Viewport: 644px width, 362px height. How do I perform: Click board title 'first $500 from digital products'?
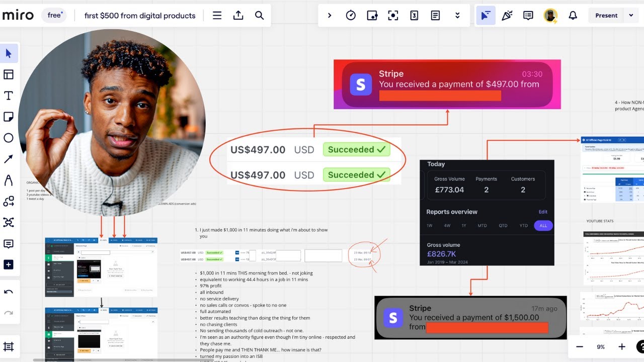140,16
